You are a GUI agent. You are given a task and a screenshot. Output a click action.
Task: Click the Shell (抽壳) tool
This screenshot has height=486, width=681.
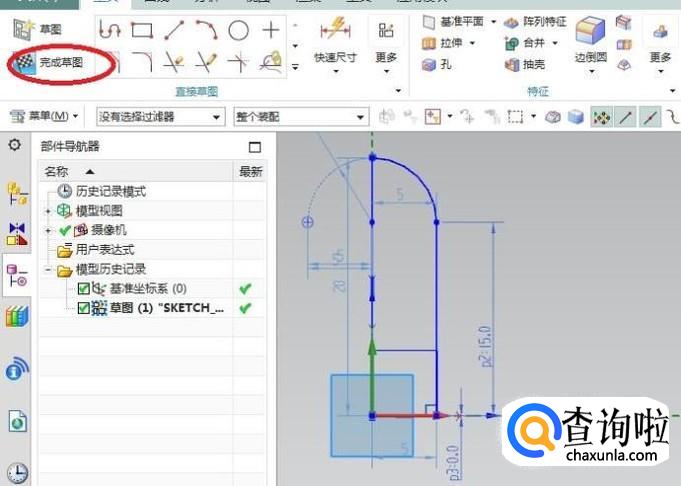click(525, 65)
